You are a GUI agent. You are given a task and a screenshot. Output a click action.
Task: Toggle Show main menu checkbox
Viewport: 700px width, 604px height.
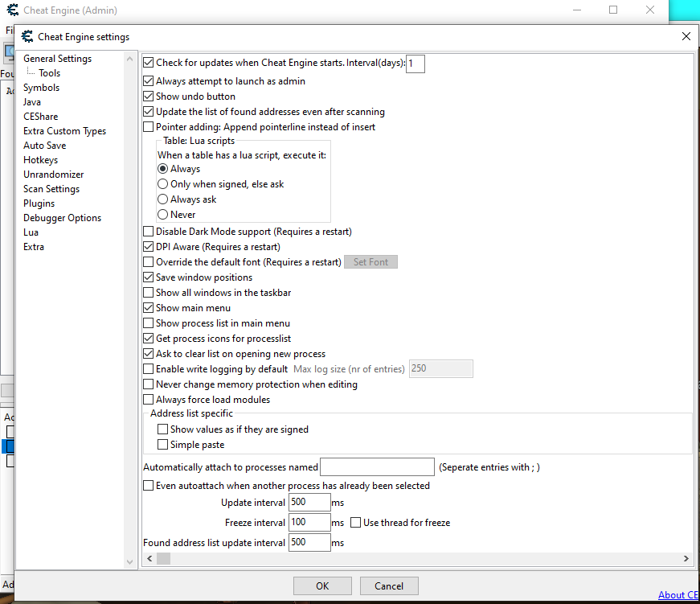coord(148,308)
